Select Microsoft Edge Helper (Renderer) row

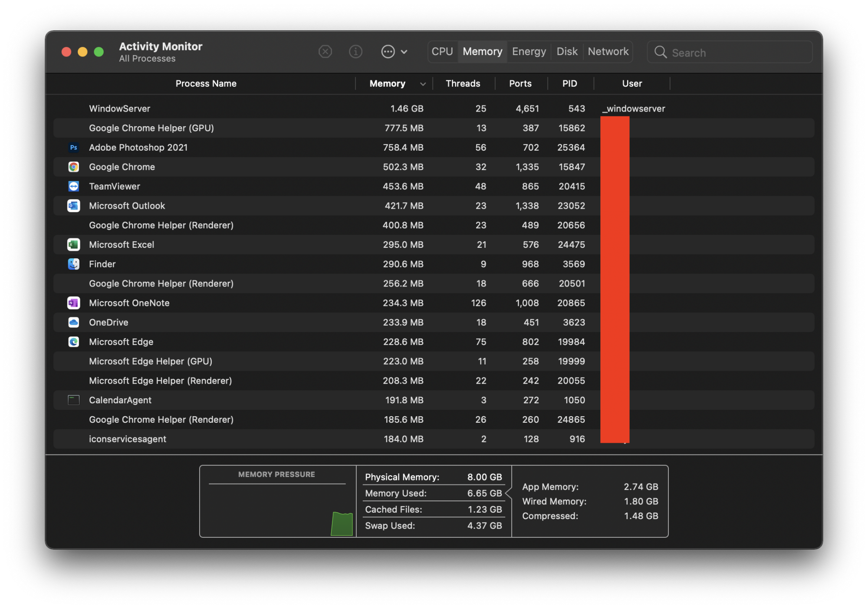click(434, 381)
